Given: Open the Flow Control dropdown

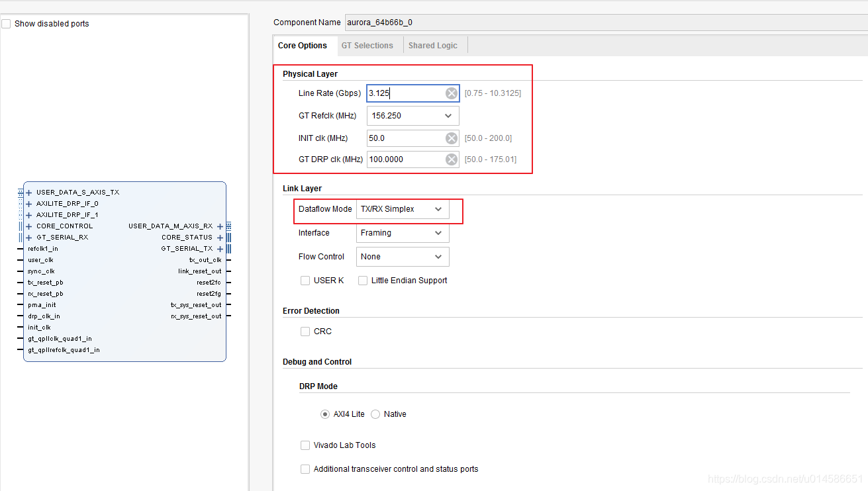Looking at the screenshot, I should pos(403,257).
